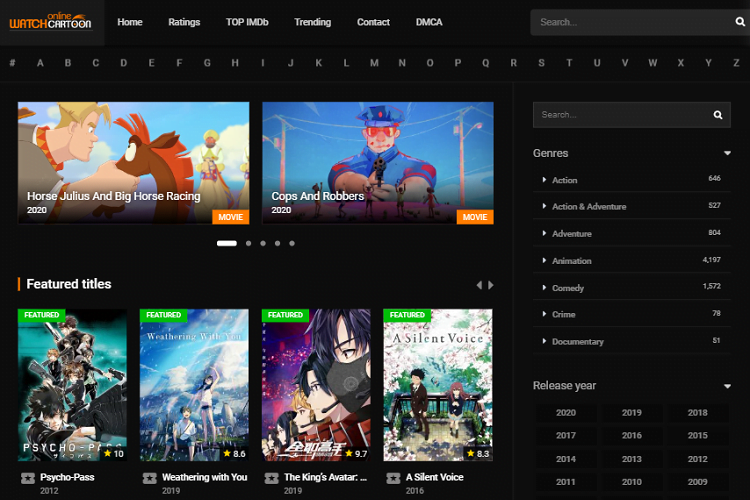Open the TOP IMDb menu item
This screenshot has height=500, width=750.
click(x=247, y=22)
